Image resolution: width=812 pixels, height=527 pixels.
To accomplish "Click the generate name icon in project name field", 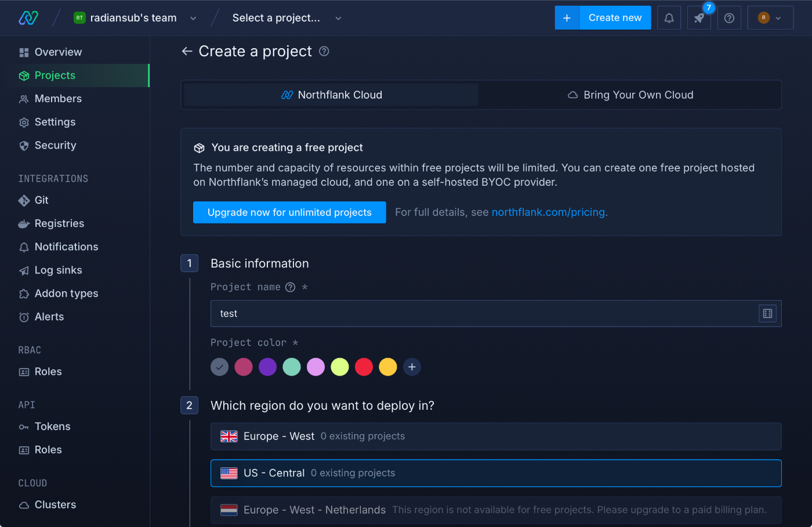I will pos(767,313).
